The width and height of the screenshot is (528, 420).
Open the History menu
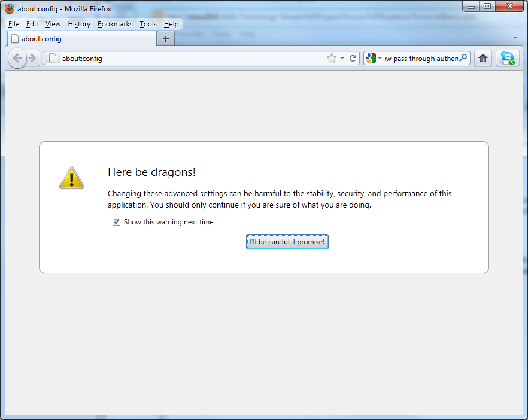pyautogui.click(x=79, y=24)
